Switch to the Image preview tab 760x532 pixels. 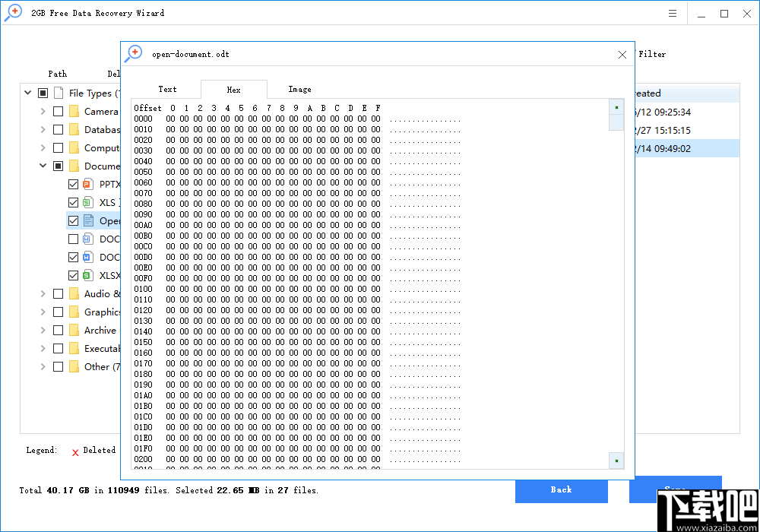tap(299, 89)
